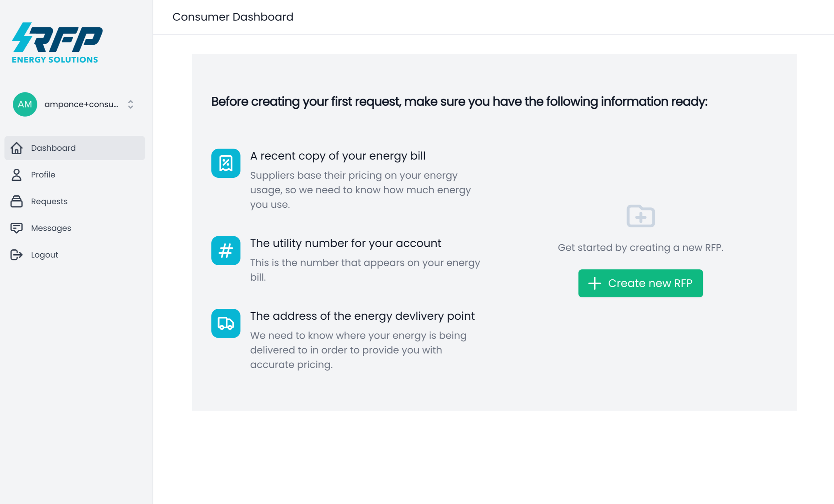
Task: Click the amponce+consu... account expander
Action: 132,104
